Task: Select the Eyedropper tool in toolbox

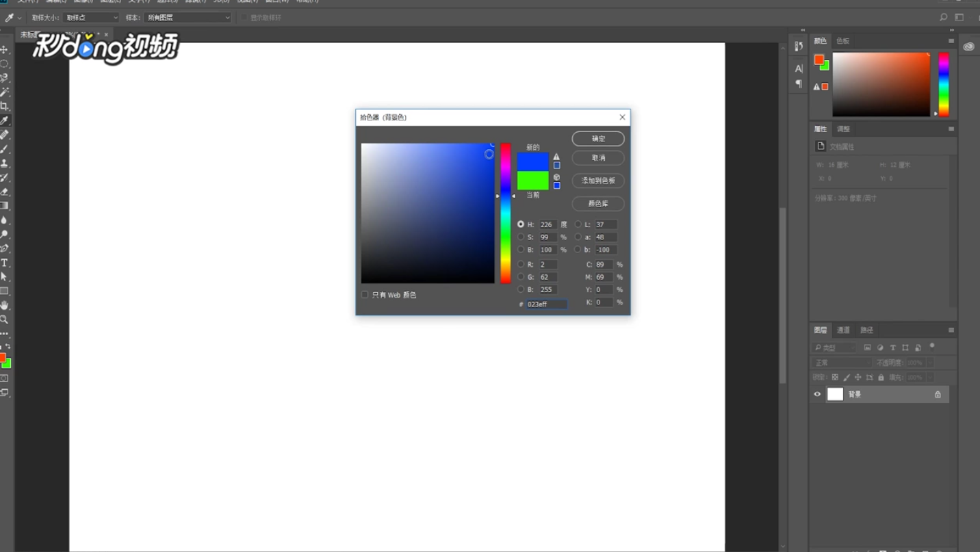Action: click(x=4, y=121)
